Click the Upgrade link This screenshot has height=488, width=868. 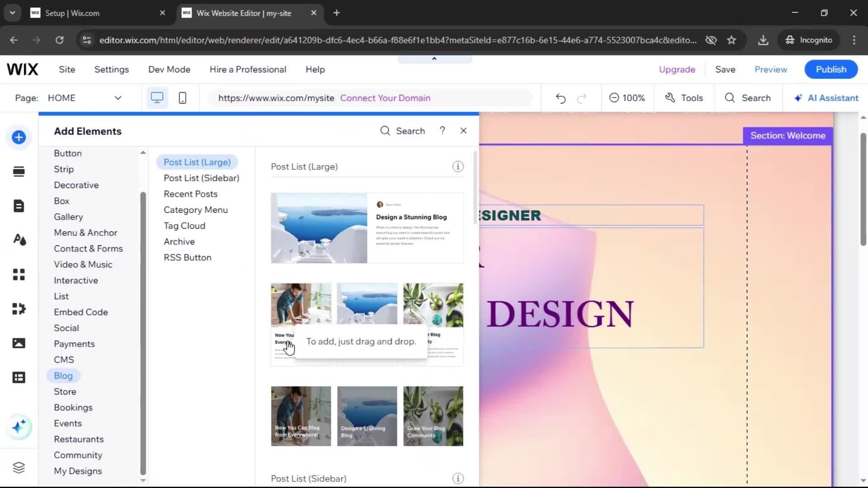[677, 70]
